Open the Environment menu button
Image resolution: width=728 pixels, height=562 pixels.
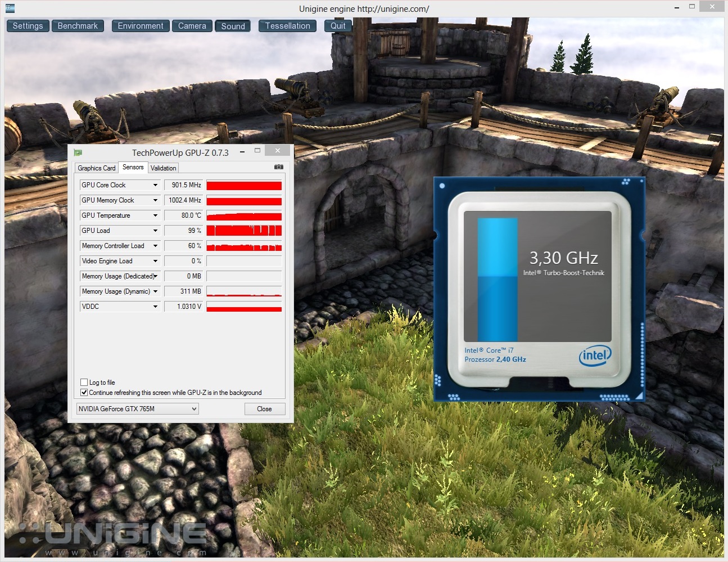(x=141, y=26)
